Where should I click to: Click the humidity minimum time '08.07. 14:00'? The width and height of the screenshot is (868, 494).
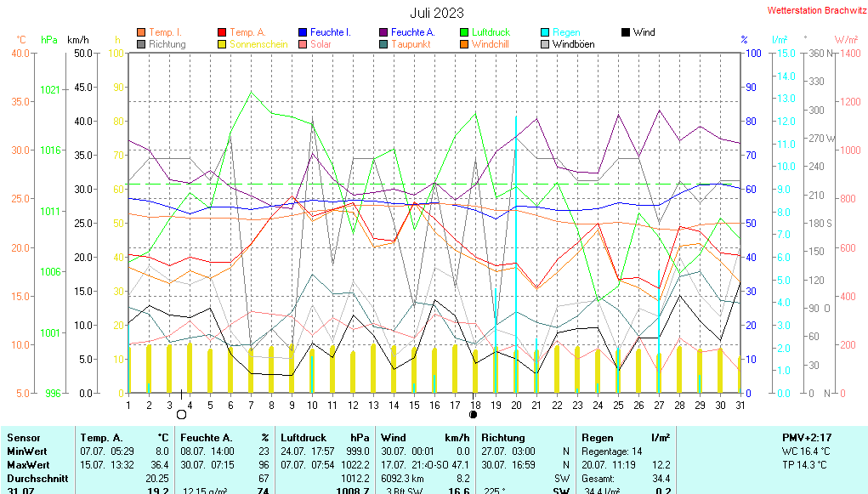click(x=207, y=451)
